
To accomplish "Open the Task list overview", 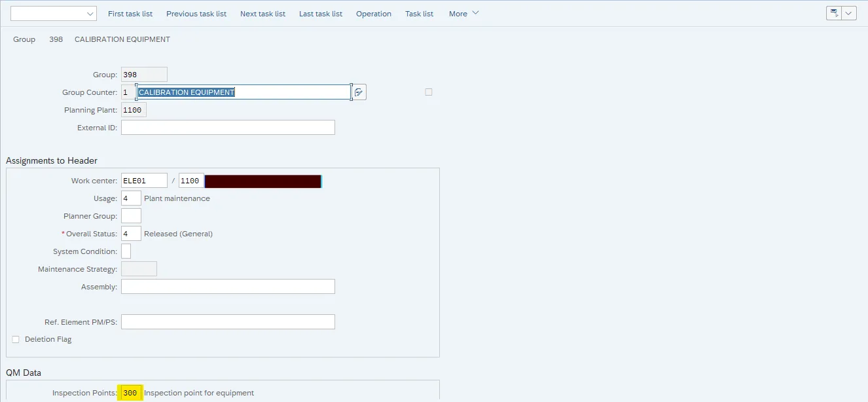I will [x=419, y=14].
